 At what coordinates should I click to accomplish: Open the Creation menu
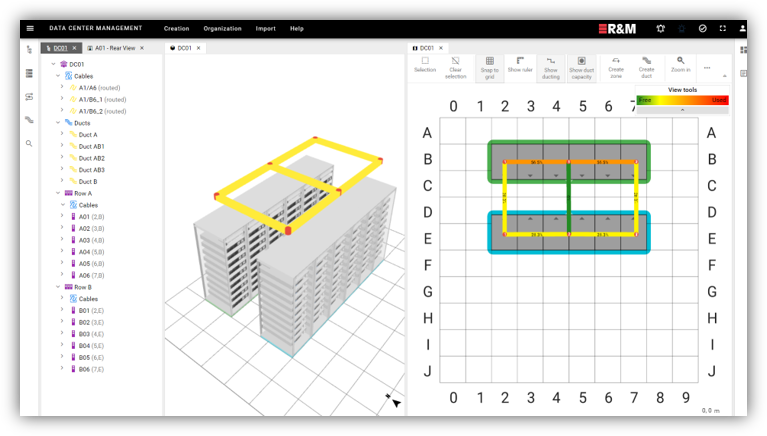(x=177, y=28)
